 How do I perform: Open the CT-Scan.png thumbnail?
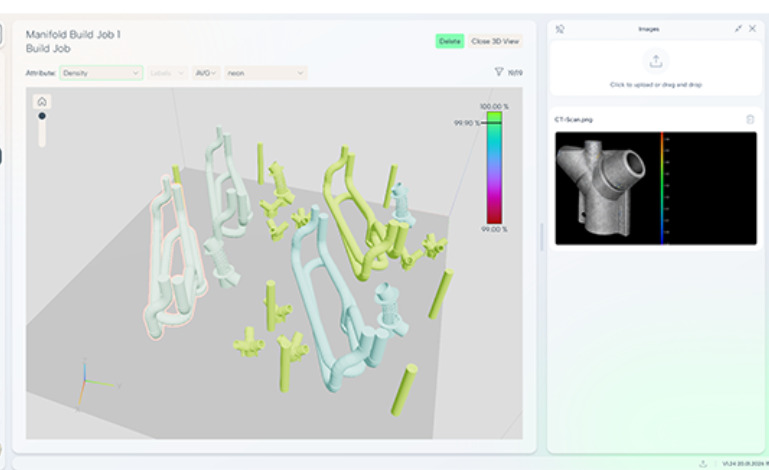pyautogui.click(x=655, y=188)
